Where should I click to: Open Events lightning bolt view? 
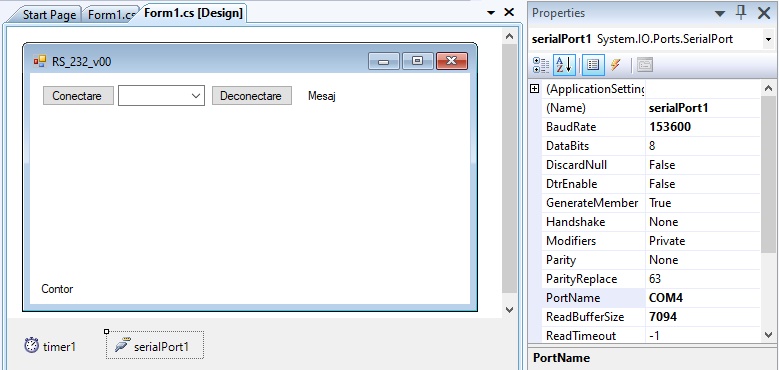pos(616,65)
